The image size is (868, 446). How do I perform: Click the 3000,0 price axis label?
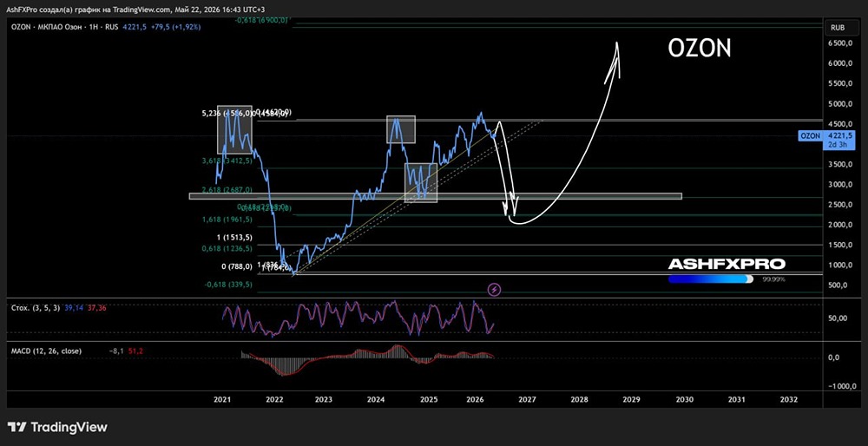(841, 184)
